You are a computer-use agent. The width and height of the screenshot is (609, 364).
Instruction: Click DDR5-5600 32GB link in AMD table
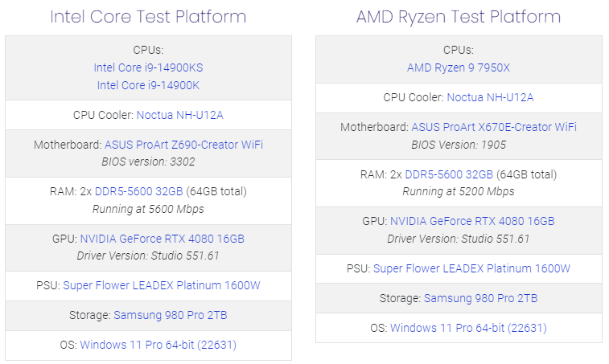pyautogui.click(x=449, y=174)
